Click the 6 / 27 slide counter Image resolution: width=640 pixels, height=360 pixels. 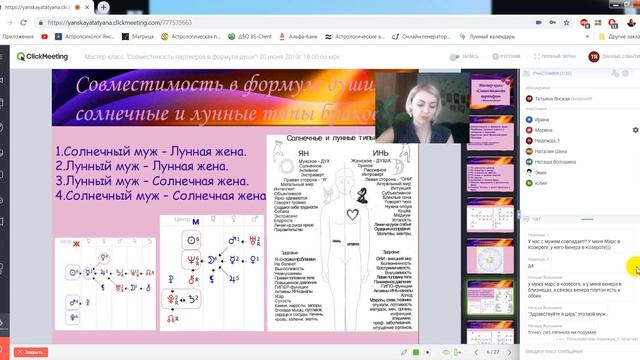point(493,352)
